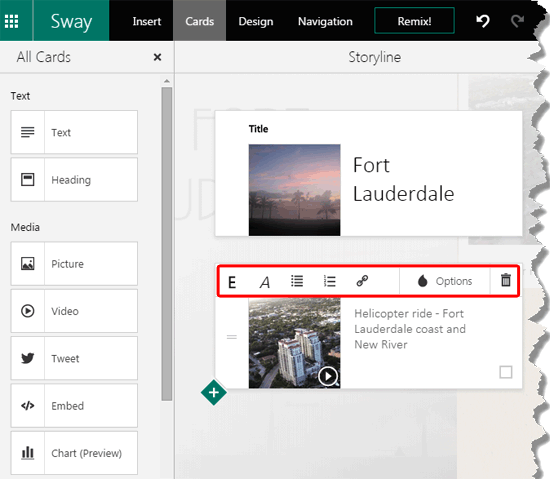550x479 pixels.
Task: Click the Media section label
Action: (25, 227)
